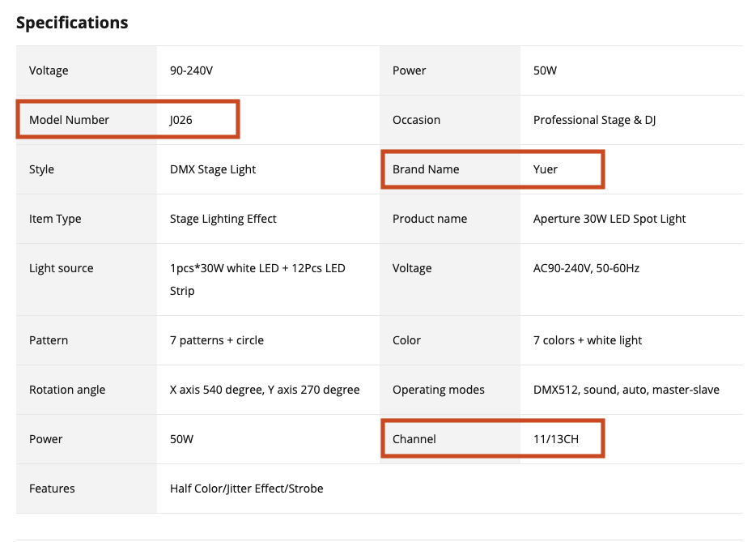
Task: Select the 11/13CH channel value
Action: pos(556,439)
